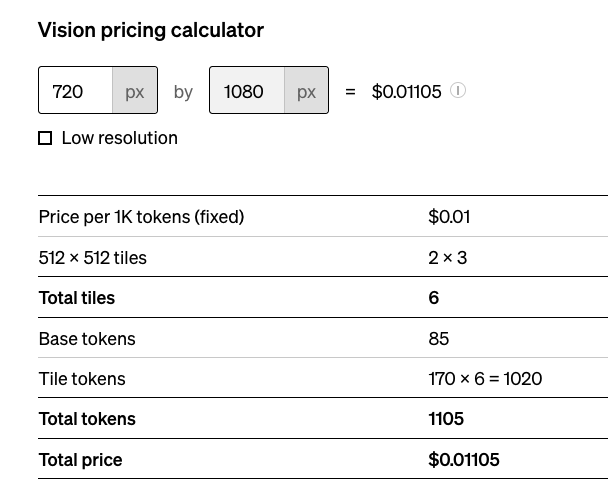Click the 512 × 512 tiles row label
The image size is (608, 494).
pyautogui.click(x=93, y=257)
